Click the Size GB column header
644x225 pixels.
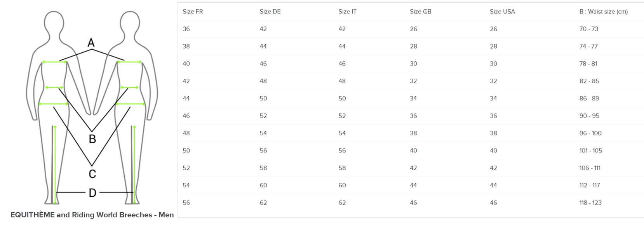[420, 12]
